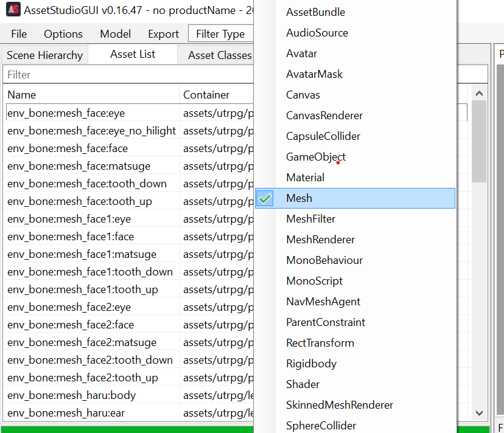
Task: Enable Material filter type
Action: point(355,178)
